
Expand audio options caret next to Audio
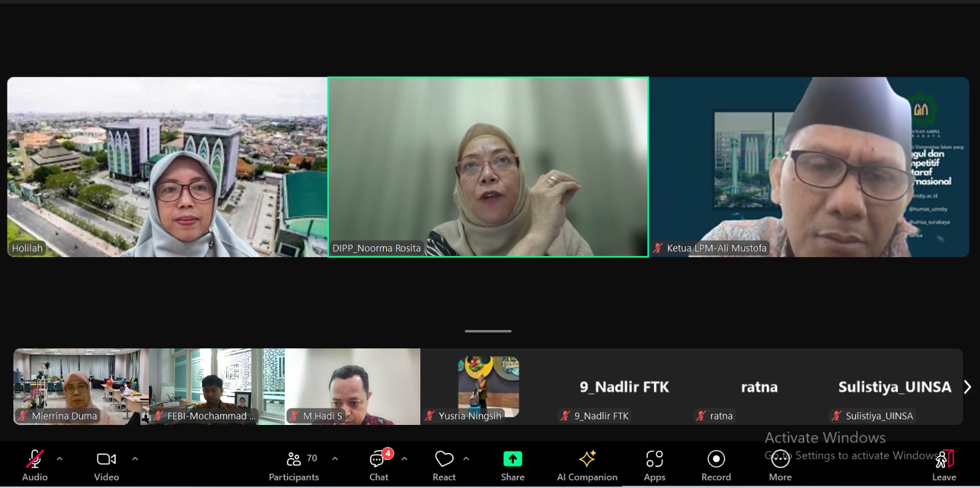click(59, 459)
